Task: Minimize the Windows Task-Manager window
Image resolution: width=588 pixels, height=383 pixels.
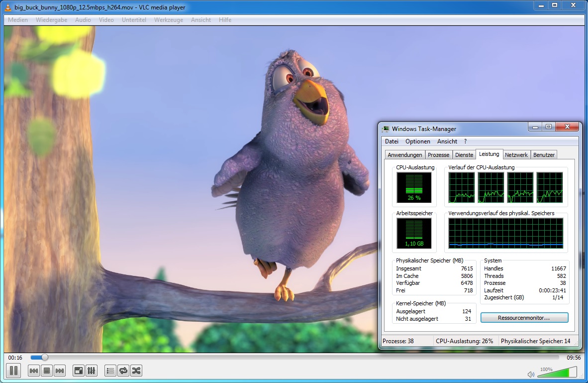Action: pos(535,127)
